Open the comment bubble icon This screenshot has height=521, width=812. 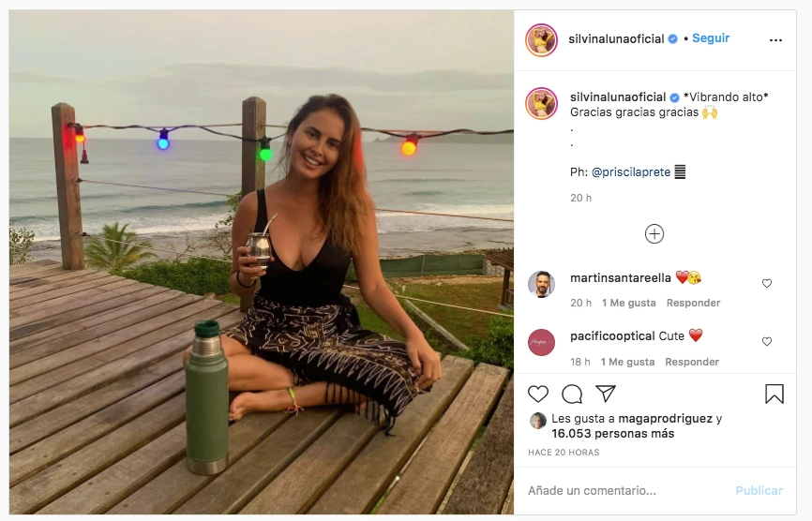coord(572,394)
